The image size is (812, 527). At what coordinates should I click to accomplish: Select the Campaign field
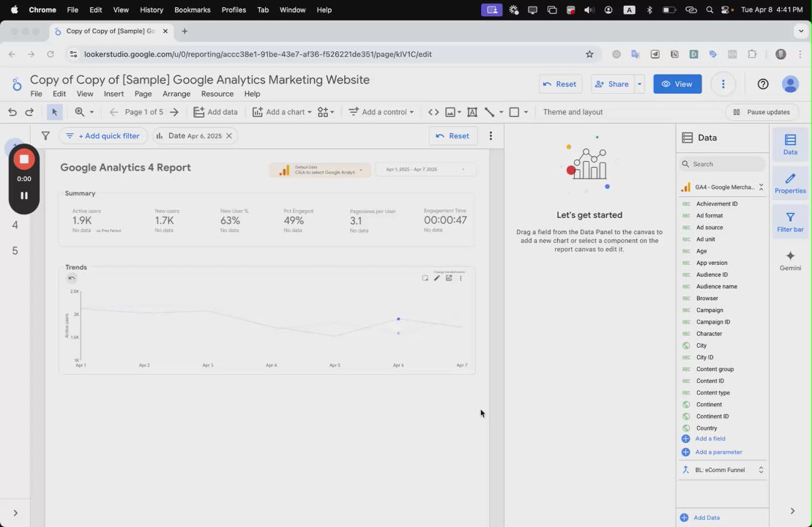pyautogui.click(x=709, y=310)
